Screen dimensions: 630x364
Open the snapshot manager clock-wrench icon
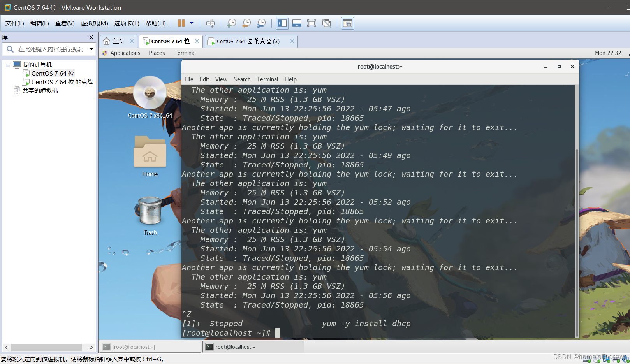(x=261, y=23)
